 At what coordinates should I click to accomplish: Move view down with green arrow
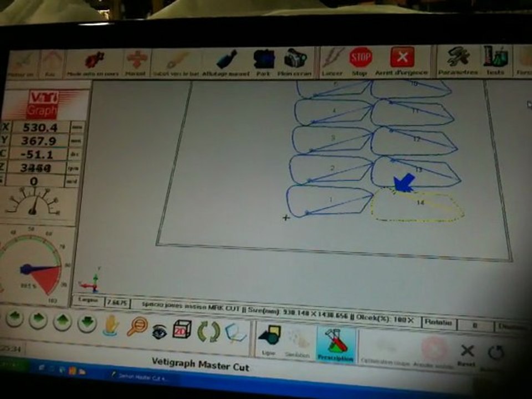pos(87,323)
